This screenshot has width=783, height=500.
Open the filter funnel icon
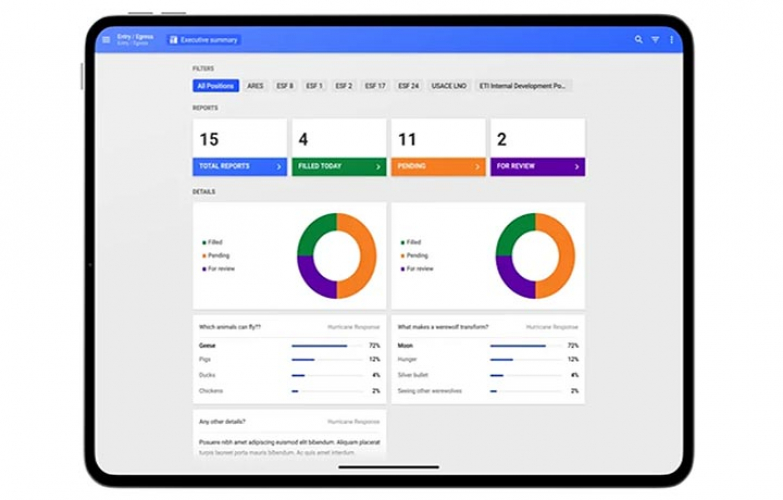[655, 39]
